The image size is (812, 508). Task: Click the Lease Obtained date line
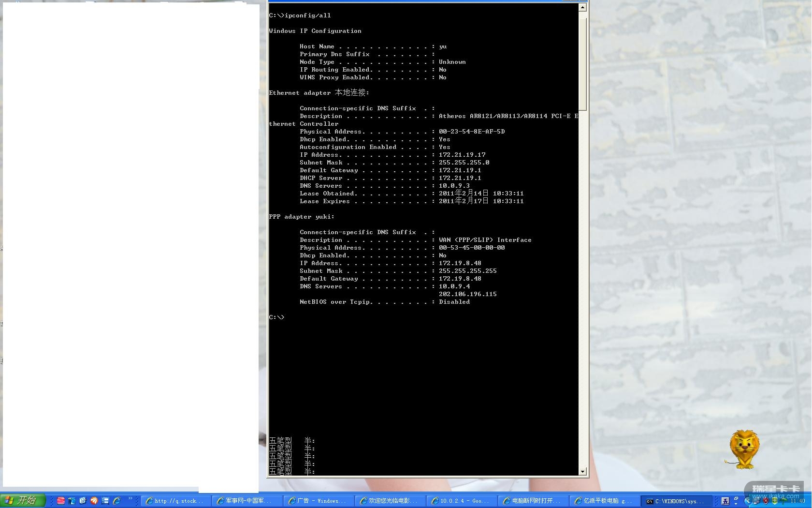tap(412, 194)
